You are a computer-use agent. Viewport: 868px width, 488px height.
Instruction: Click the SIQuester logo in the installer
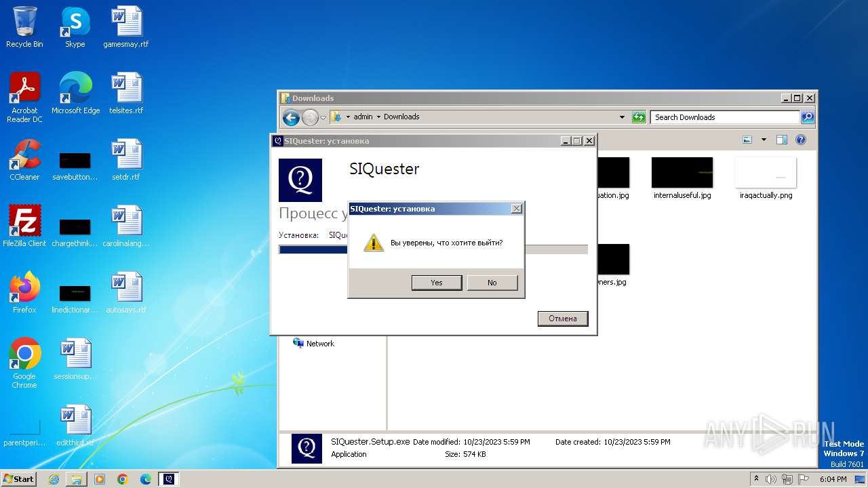300,180
